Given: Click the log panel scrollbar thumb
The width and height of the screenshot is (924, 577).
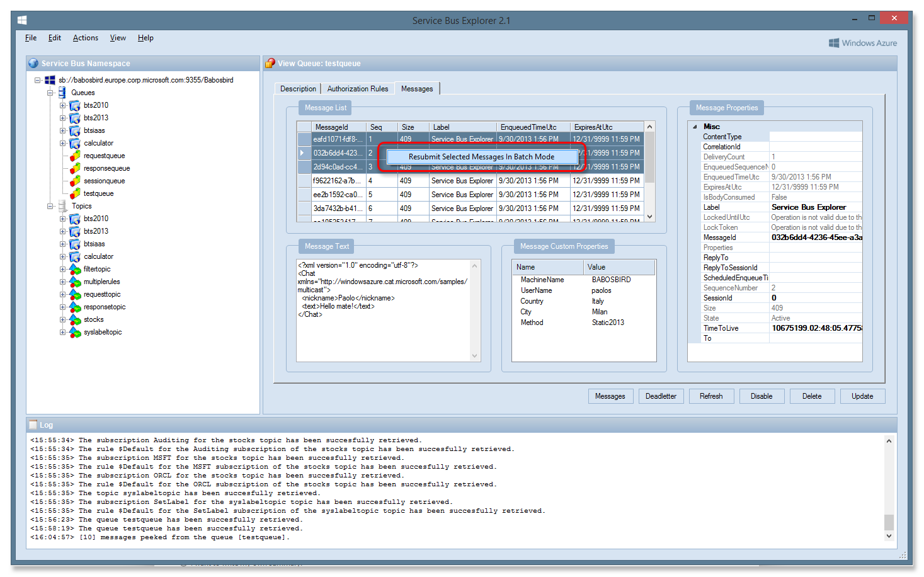Looking at the screenshot, I should tap(889, 522).
